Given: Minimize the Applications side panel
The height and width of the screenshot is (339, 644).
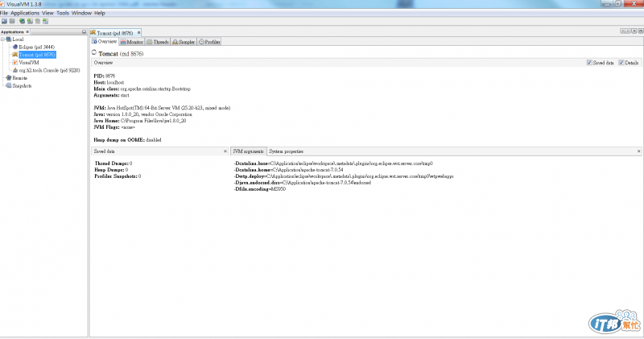Looking at the screenshot, I should (x=85, y=32).
